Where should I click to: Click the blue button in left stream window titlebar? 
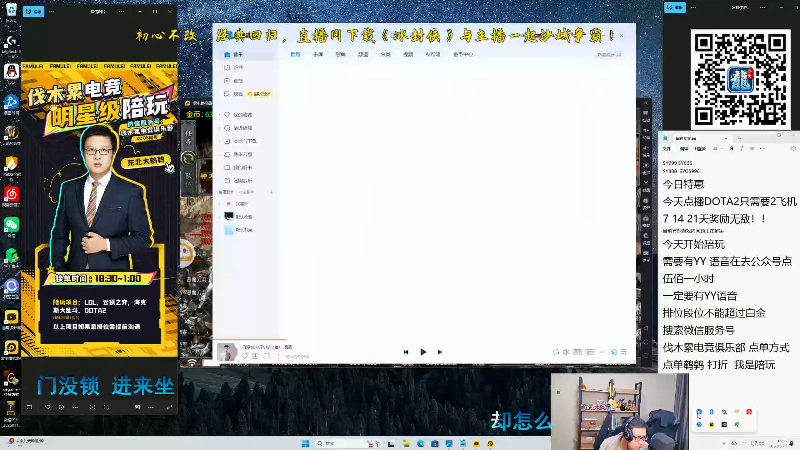(34, 11)
